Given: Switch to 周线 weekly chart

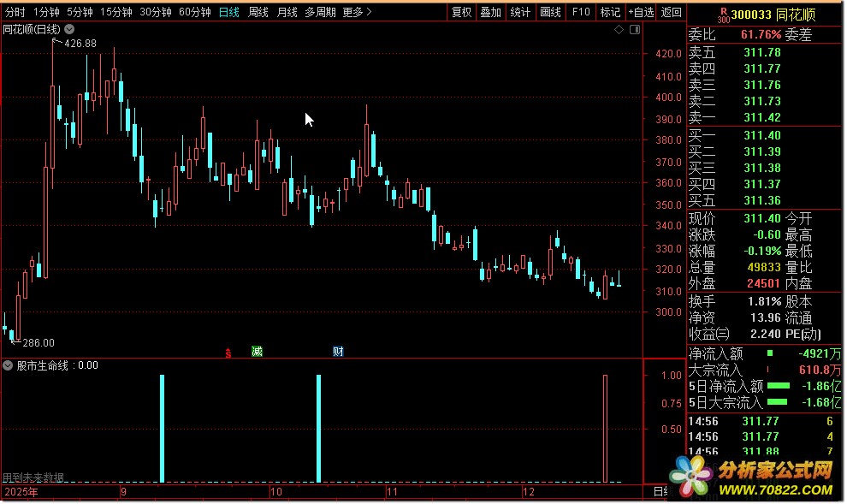Looking at the screenshot, I should point(258,12).
